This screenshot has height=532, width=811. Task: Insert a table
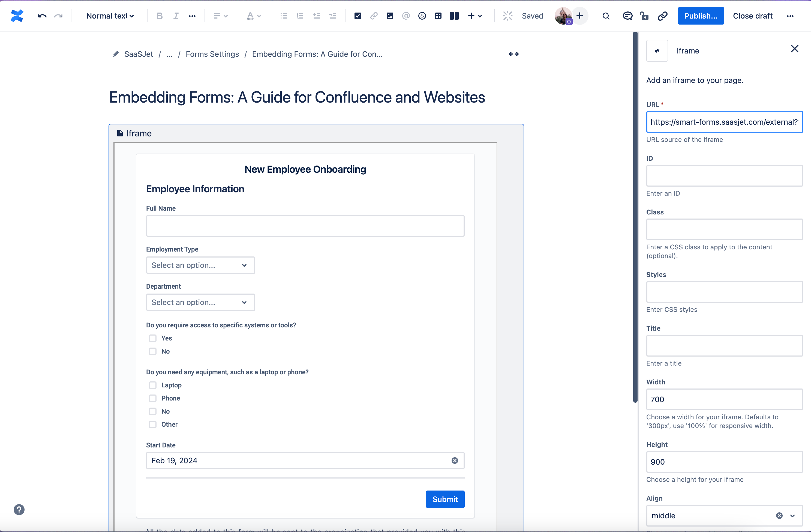[x=438, y=16]
